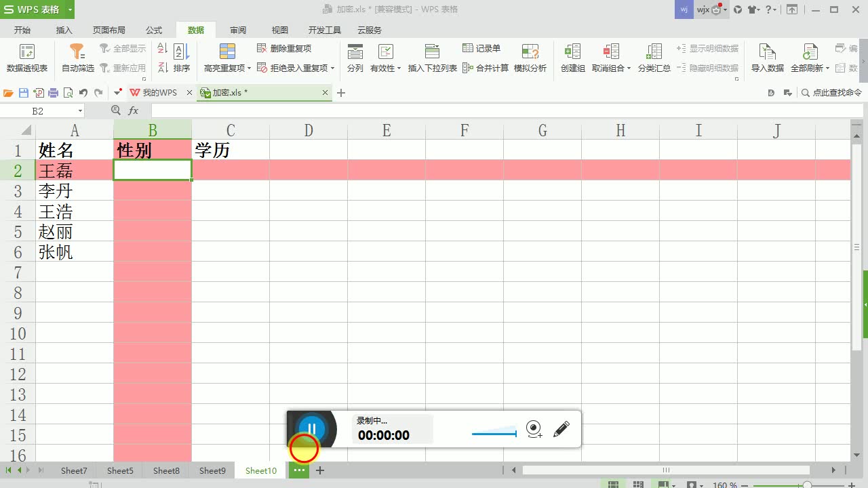Click the save icon in quick toolbar
Viewport: 868px width, 488px height.
[24, 93]
